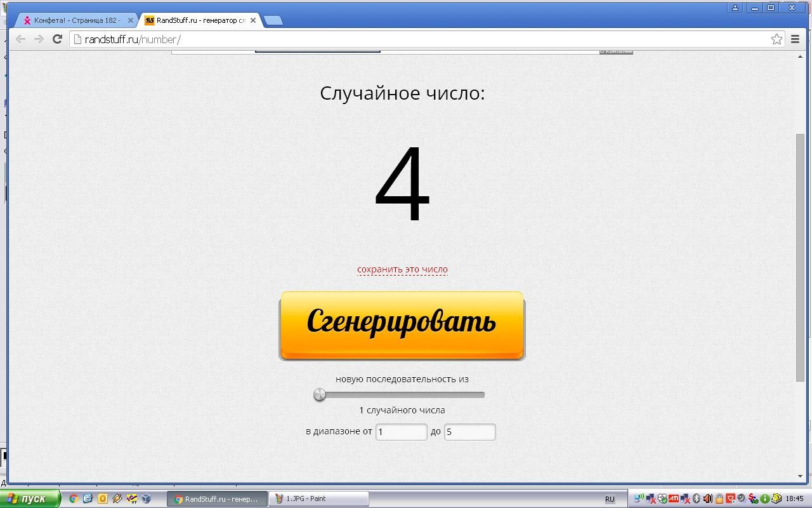Viewport: 812px width, 508px height.
Task: Click the number count slider handle
Action: click(320, 395)
